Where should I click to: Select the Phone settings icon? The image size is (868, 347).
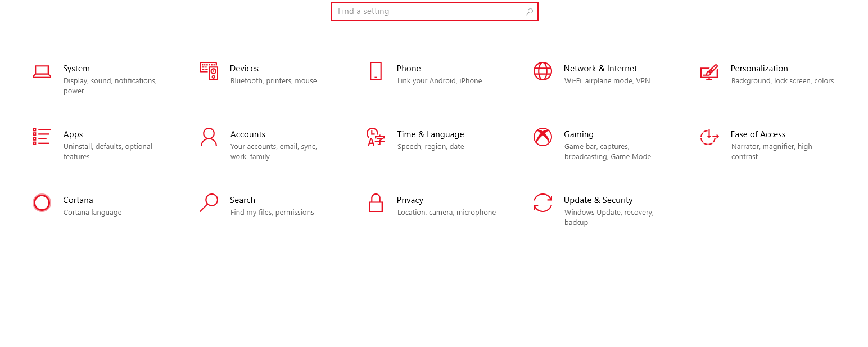point(376,72)
